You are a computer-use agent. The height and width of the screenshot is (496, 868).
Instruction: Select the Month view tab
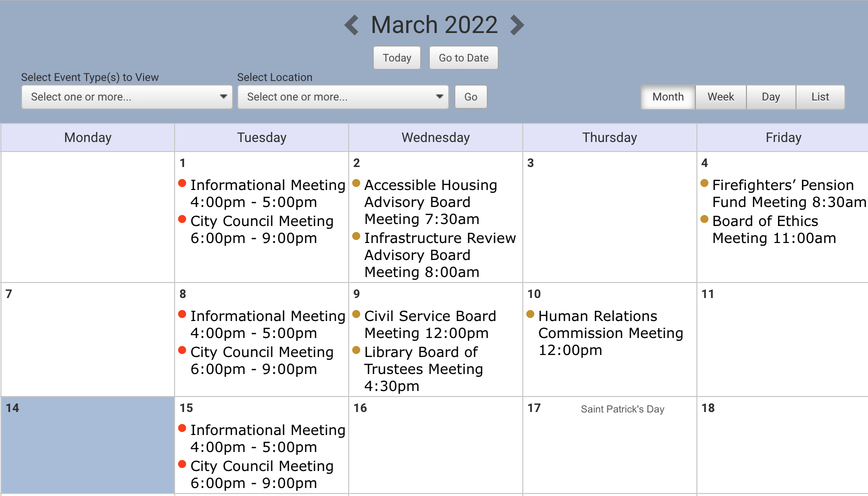pyautogui.click(x=668, y=97)
